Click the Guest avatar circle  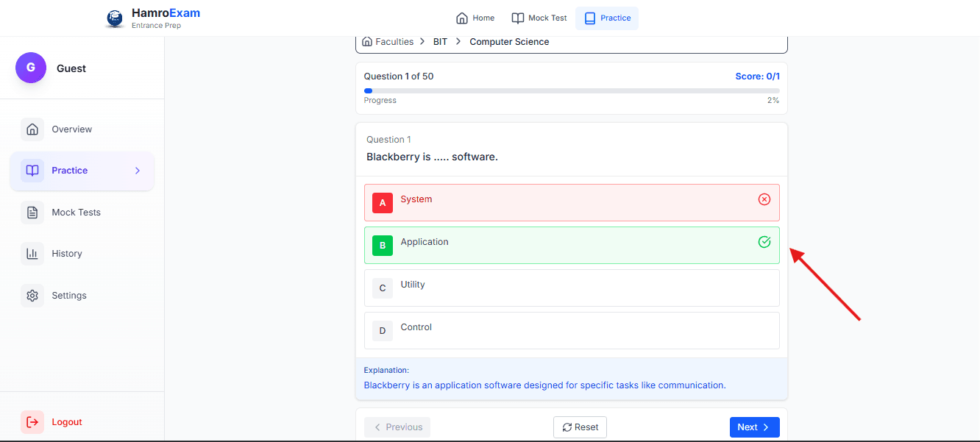coord(31,68)
